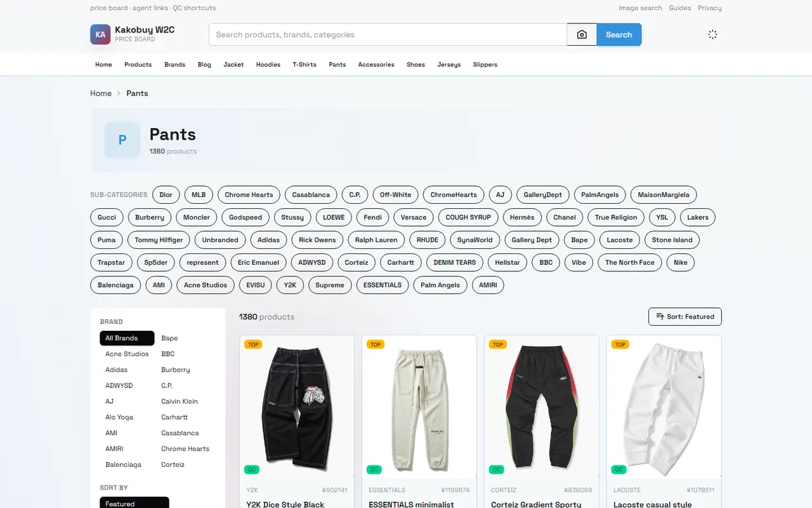Click the TOP badge on ESSENTIALS pants
This screenshot has width=812, height=508.
point(376,344)
